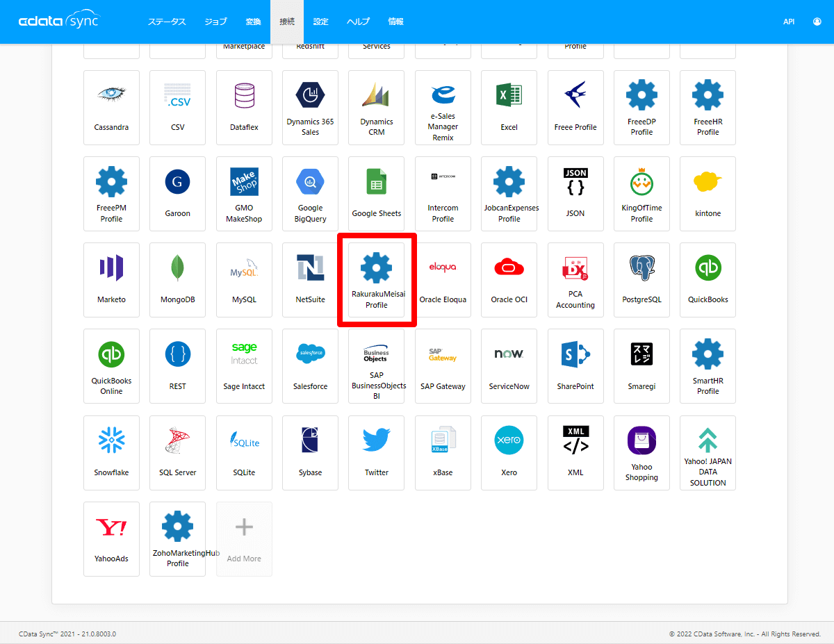Open the Sybase connector
The image size is (834, 644).
tap(310, 453)
